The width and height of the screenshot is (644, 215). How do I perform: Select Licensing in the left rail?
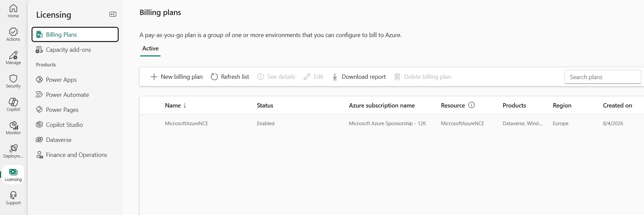[x=13, y=175]
